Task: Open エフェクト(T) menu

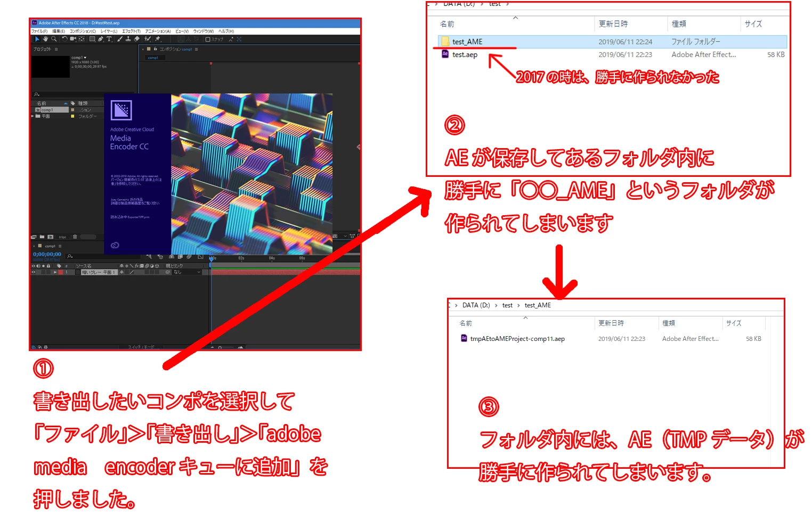Action: pyautogui.click(x=131, y=31)
